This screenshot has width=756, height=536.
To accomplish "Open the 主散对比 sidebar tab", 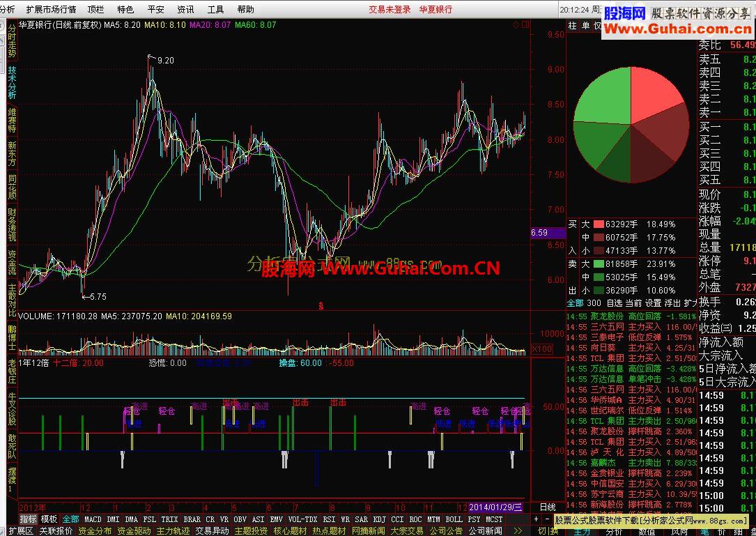I will pos(12,300).
